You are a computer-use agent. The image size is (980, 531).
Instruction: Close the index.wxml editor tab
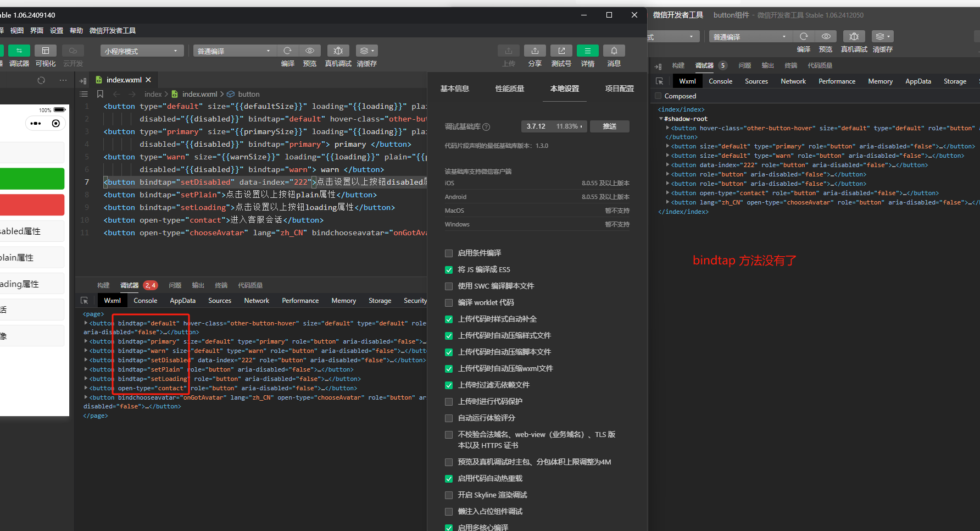(148, 80)
